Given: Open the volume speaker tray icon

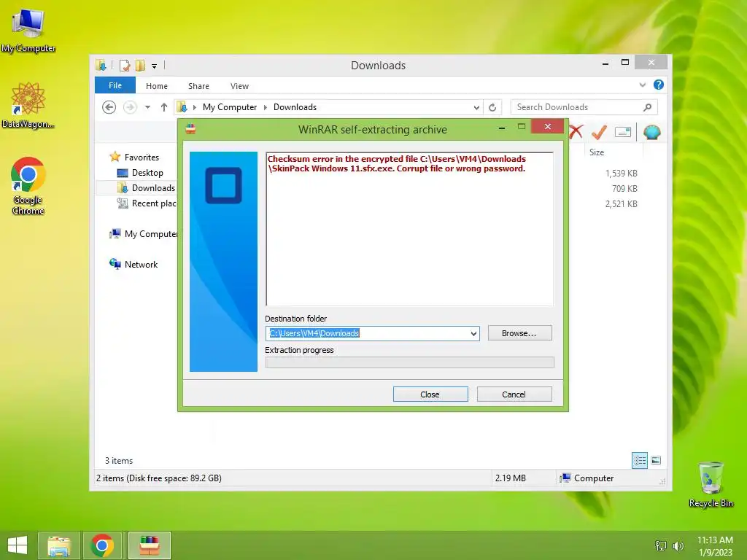Looking at the screenshot, I should [x=678, y=545].
